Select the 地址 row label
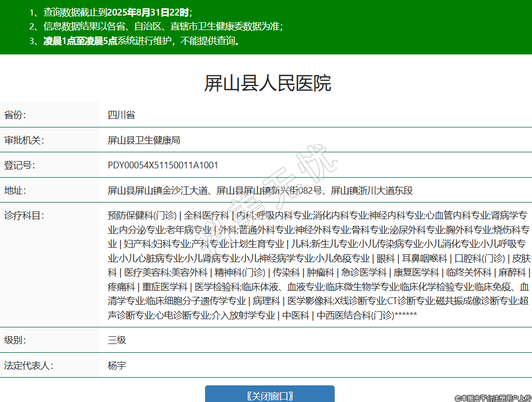The height and width of the screenshot is (402, 532). (16, 190)
